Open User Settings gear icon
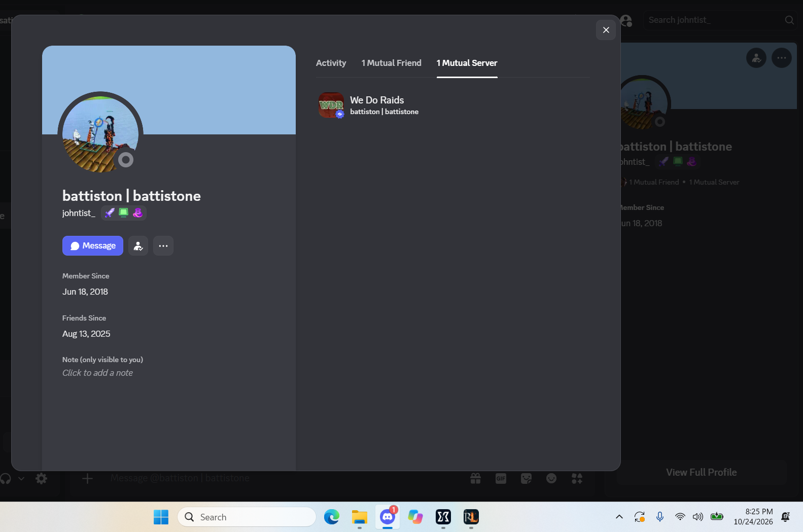803x532 pixels. pyautogui.click(x=42, y=478)
